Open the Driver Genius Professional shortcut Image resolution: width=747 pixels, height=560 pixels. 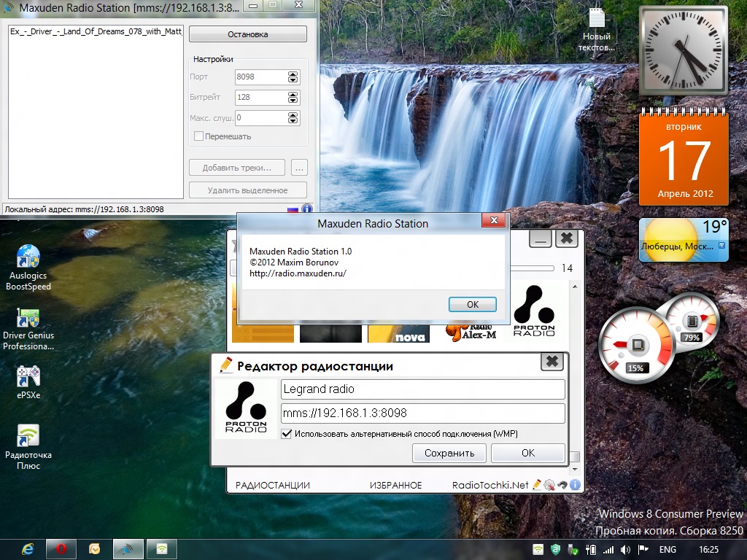[28, 329]
